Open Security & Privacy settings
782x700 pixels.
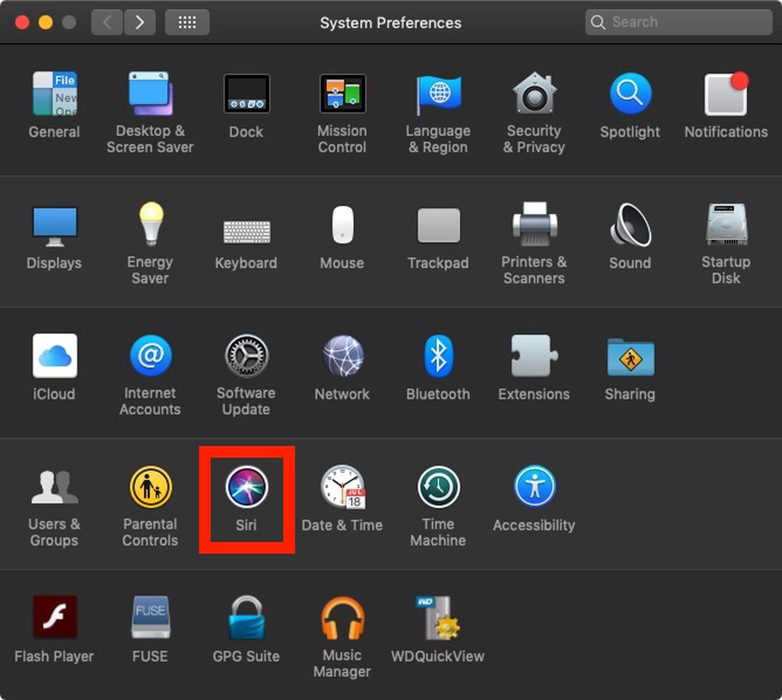(x=534, y=94)
